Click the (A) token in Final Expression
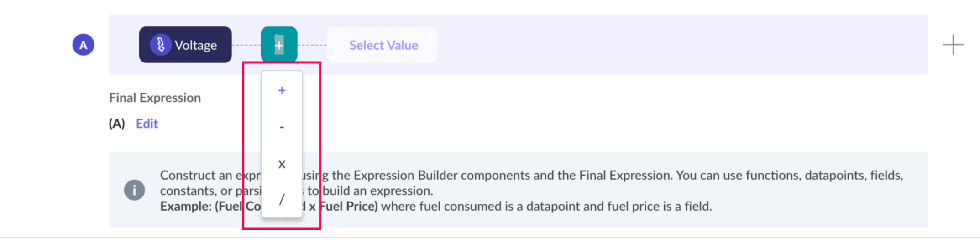The image size is (980, 243). [x=117, y=124]
